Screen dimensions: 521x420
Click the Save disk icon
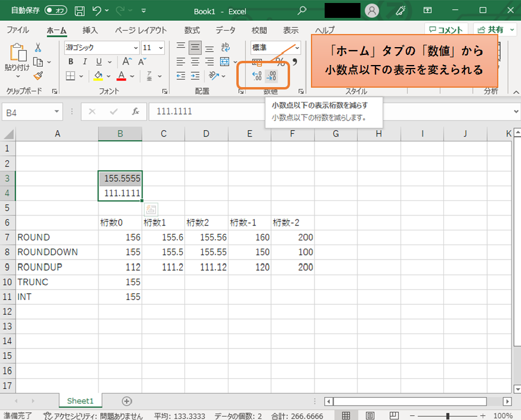coord(79,11)
